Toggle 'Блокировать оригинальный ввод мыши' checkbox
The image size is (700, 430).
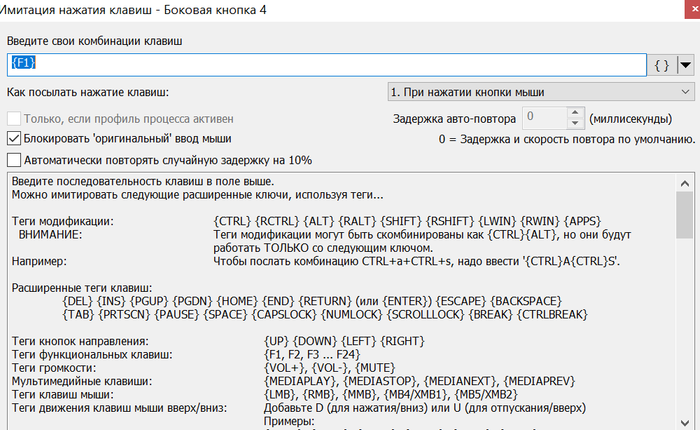(x=14, y=138)
